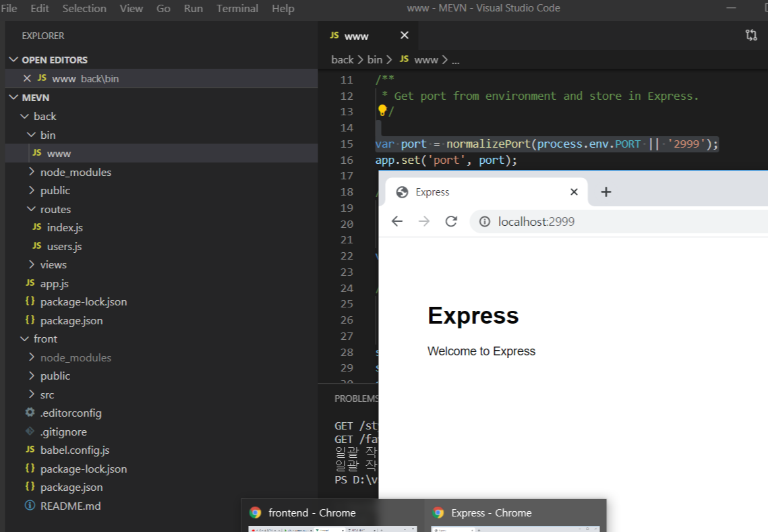Open the Help menu

coord(283,8)
